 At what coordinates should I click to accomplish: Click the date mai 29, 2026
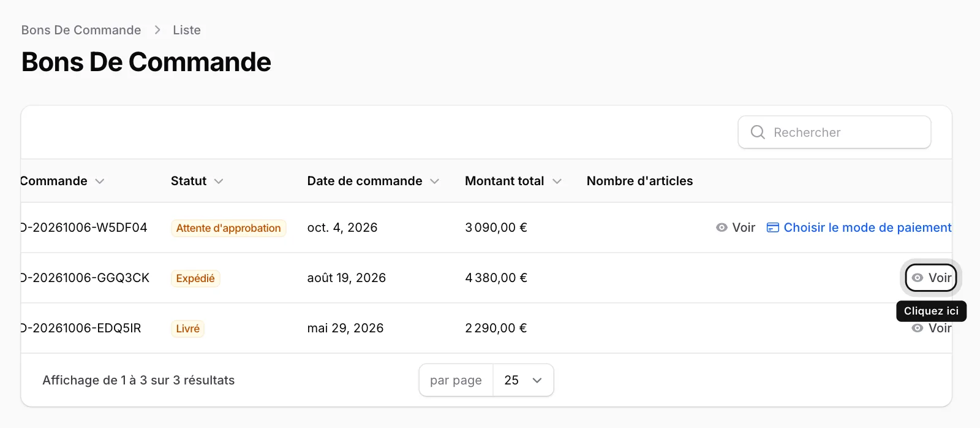345,328
